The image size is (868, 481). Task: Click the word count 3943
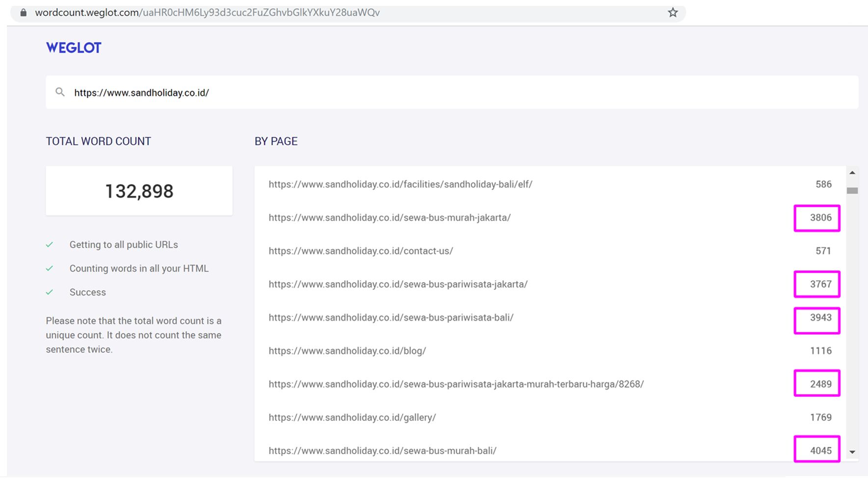click(821, 318)
